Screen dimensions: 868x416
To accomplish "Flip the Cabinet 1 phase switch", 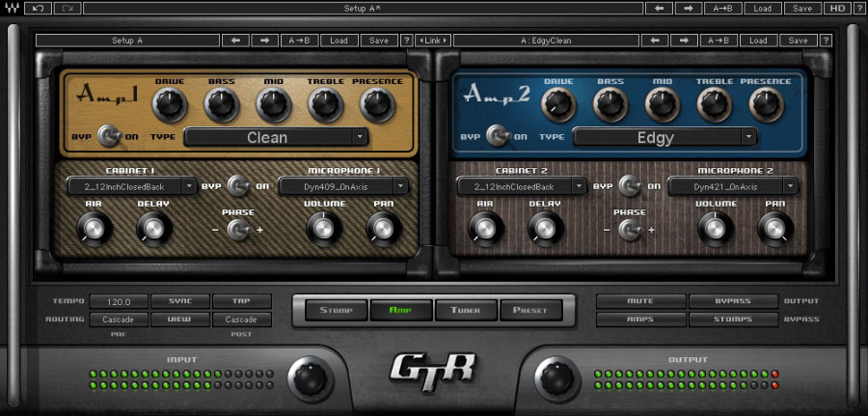I will [237, 230].
